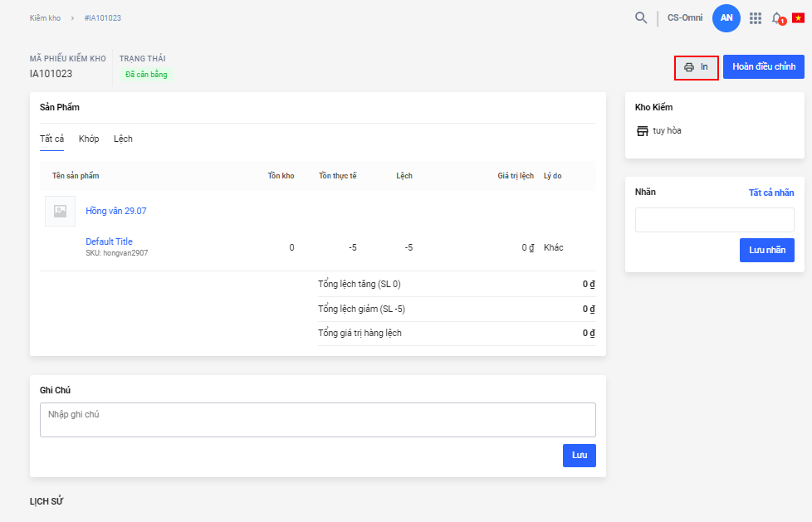The image size is (812, 522).
Task: Open the Hồng vân 29.07 product link
Action: tap(116, 211)
